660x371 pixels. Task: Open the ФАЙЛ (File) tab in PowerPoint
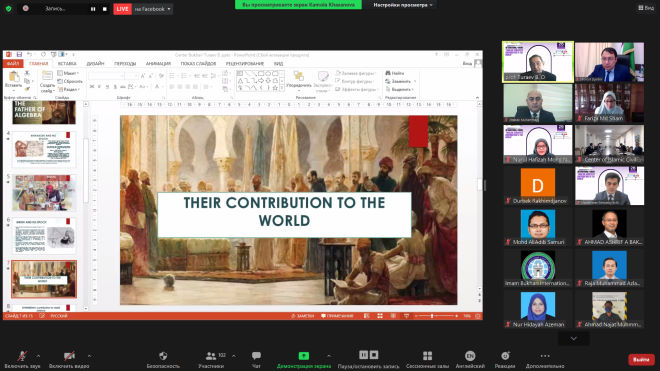(x=13, y=64)
